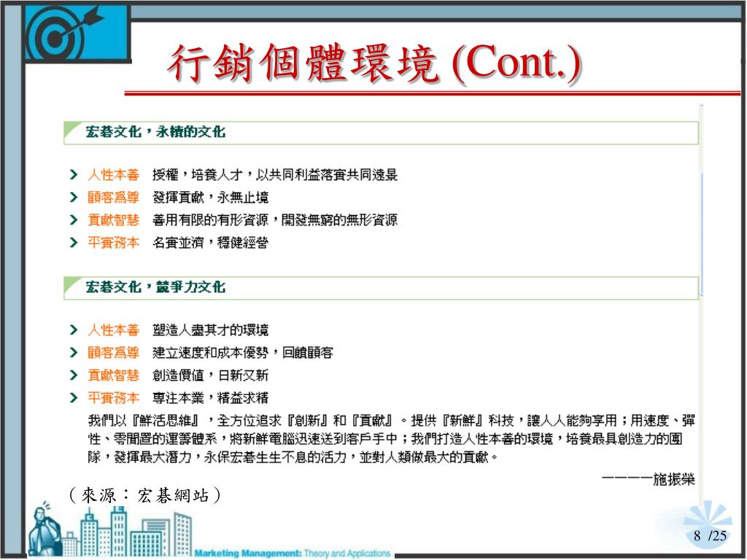Click chevron arrow beside 授權，培養人才

[x=74, y=175]
